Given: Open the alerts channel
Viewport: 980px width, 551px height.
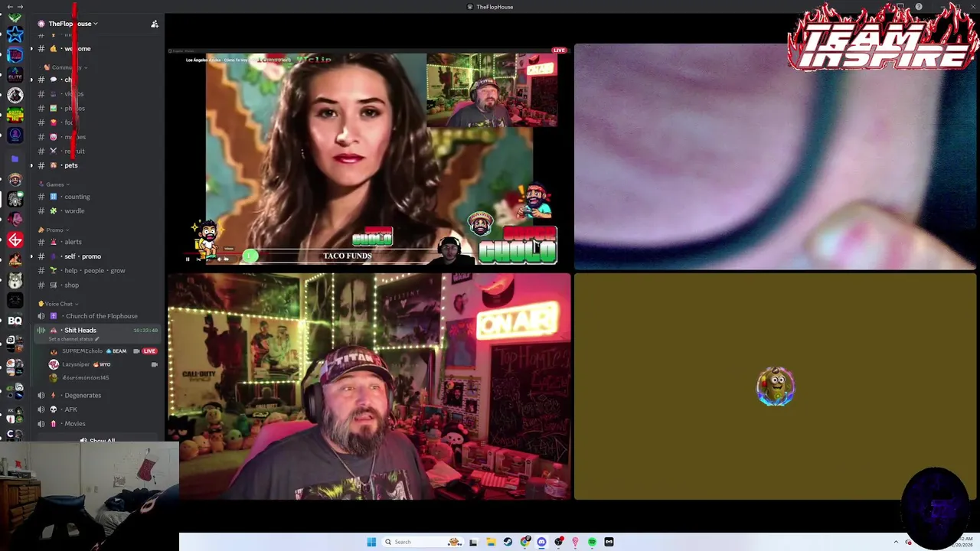Looking at the screenshot, I should (73, 242).
